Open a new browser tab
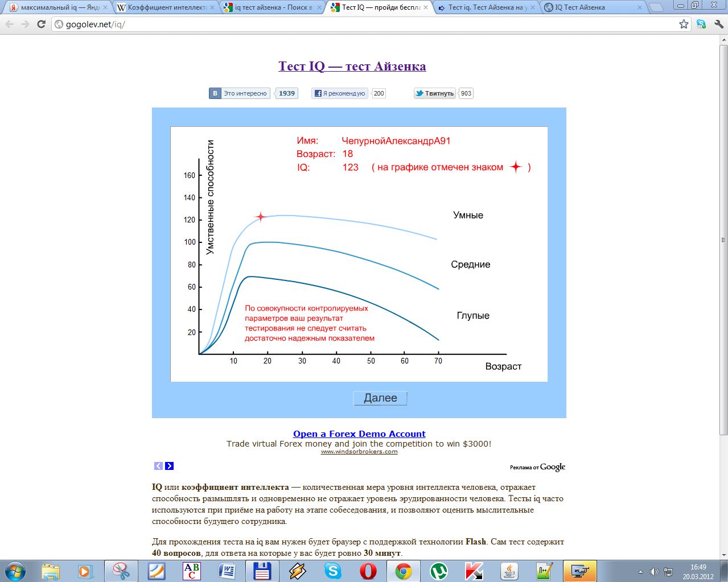 pos(656,7)
